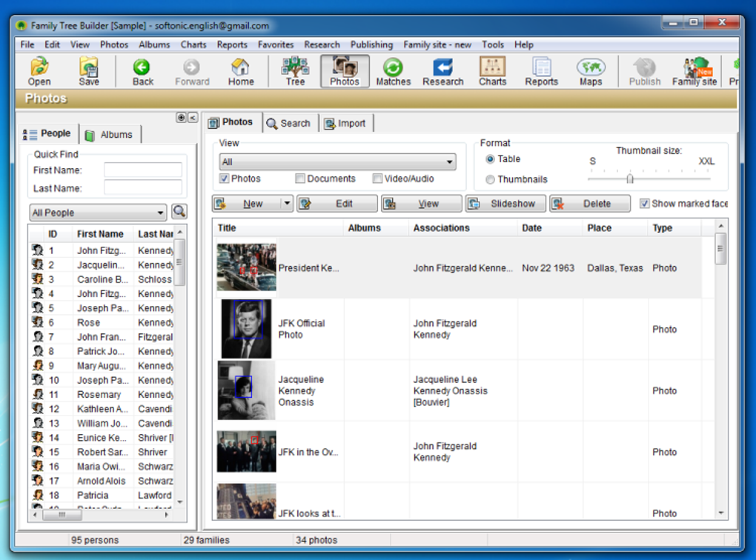Click the Thumbnail size slider handle
The height and width of the screenshot is (560, 756).
[630, 179]
